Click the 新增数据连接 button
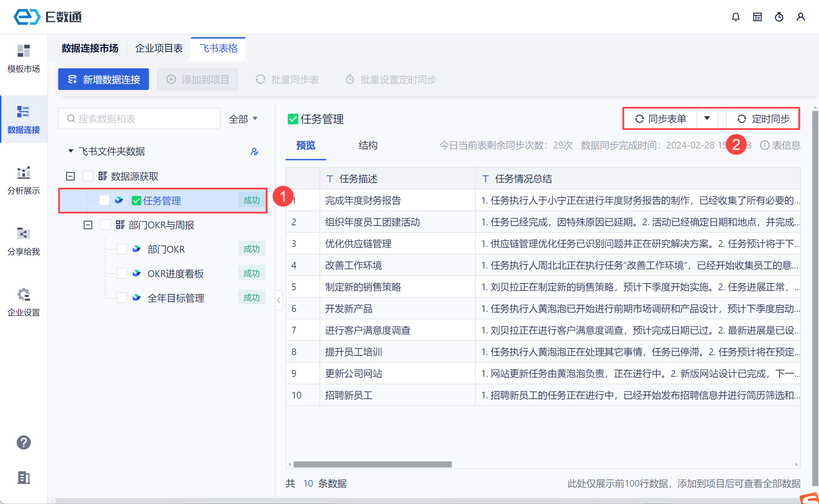 tap(104, 79)
